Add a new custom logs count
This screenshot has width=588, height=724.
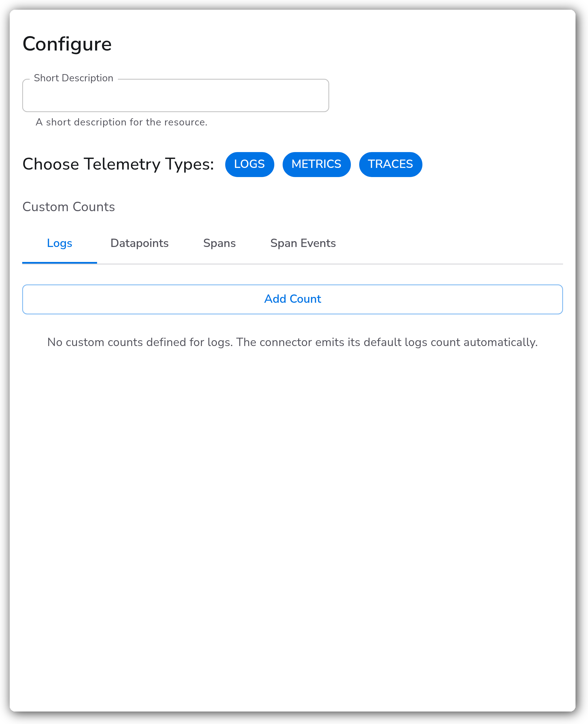[x=292, y=299]
